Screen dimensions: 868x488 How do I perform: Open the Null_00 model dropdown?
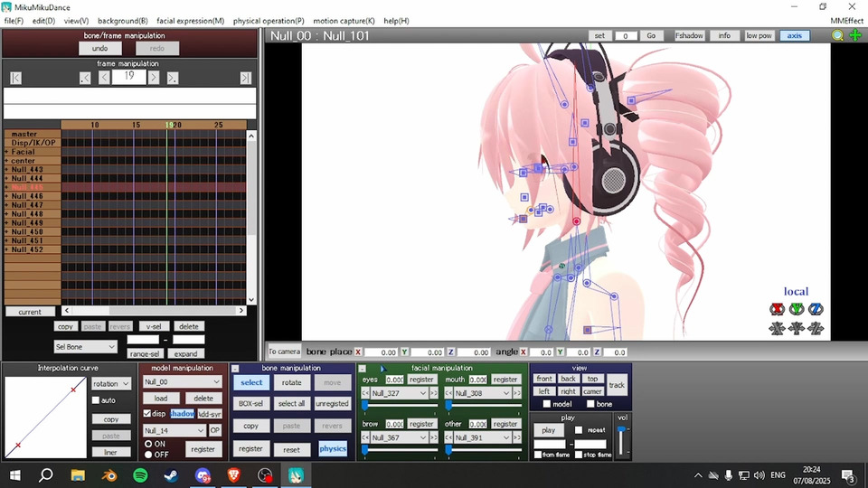tap(182, 381)
